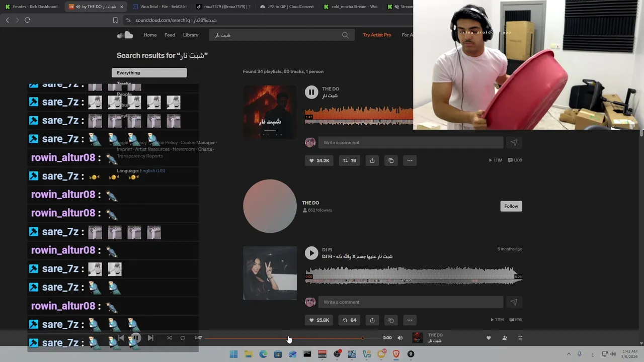The width and height of the screenshot is (644, 362).
Task: Follow THE DO artist
Action: pyautogui.click(x=511, y=206)
